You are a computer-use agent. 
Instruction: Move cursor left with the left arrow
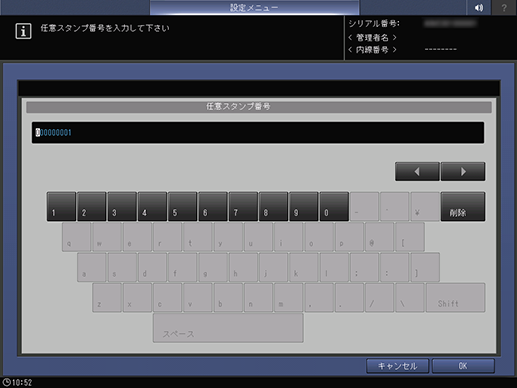[417, 172]
